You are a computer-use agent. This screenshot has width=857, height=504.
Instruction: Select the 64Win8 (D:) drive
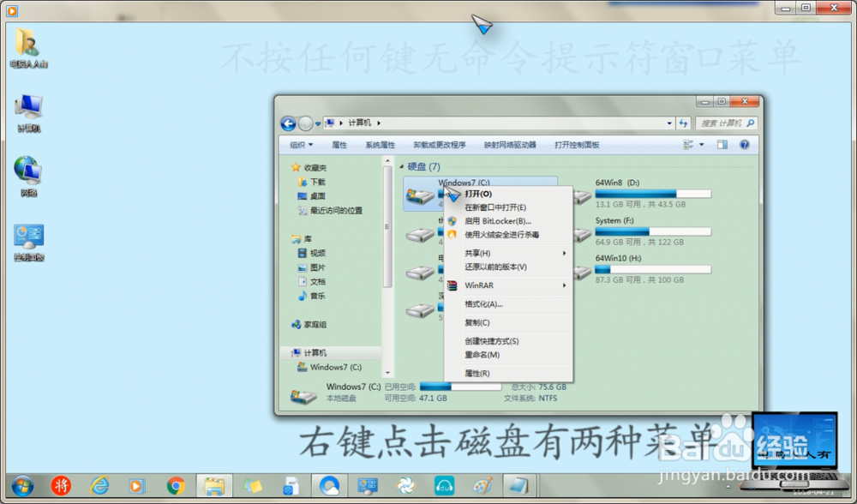644,194
